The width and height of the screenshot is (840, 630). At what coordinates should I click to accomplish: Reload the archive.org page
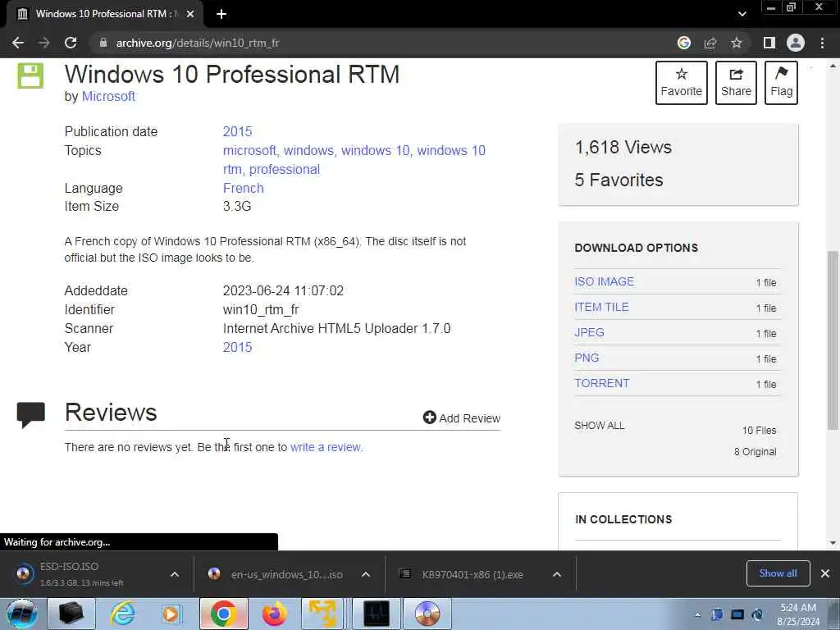tap(71, 43)
